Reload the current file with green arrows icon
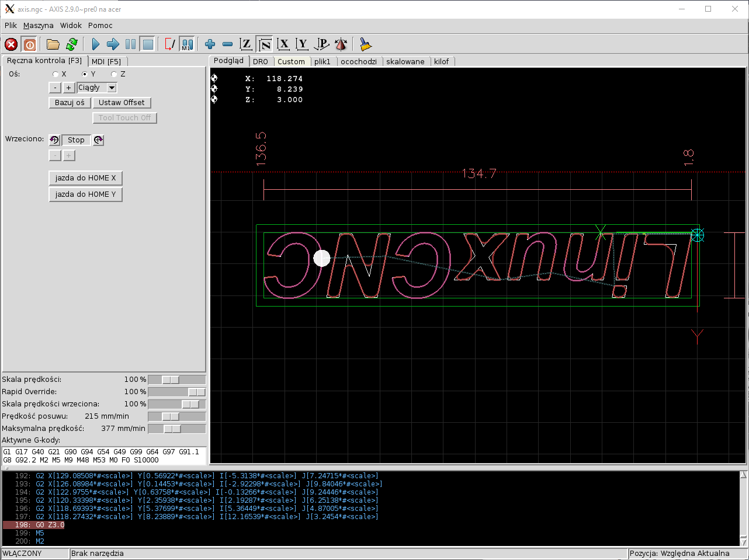749x560 pixels. pos(72,44)
